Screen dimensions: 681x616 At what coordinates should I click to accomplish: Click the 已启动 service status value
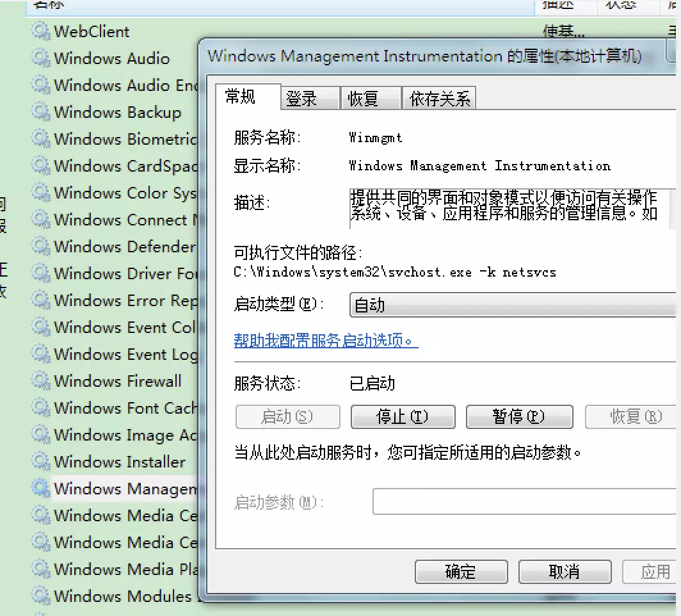pos(373,384)
